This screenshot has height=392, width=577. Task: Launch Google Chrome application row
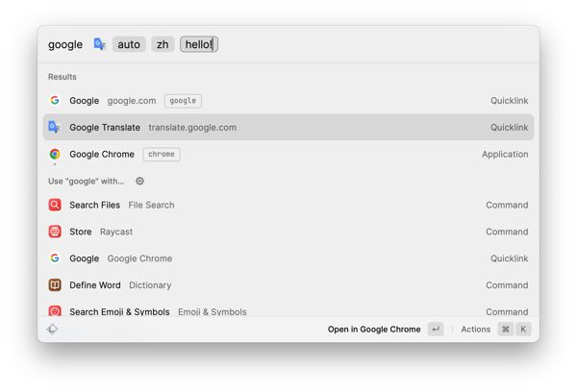point(288,154)
